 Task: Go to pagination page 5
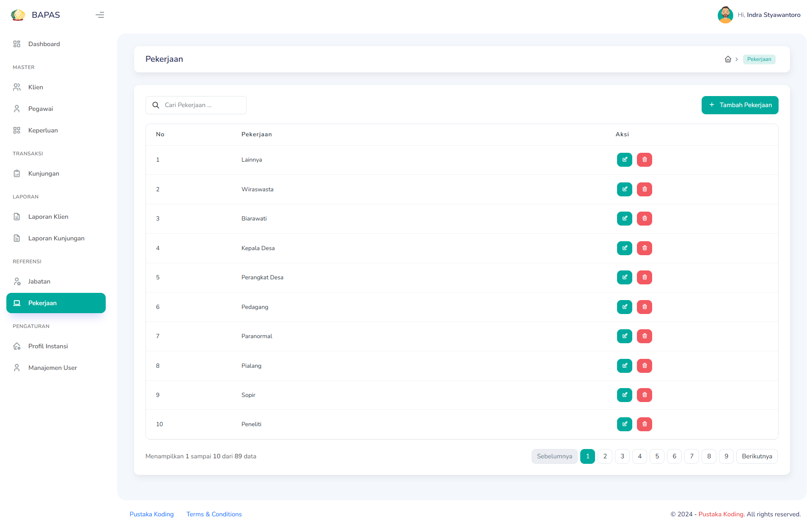coord(657,456)
